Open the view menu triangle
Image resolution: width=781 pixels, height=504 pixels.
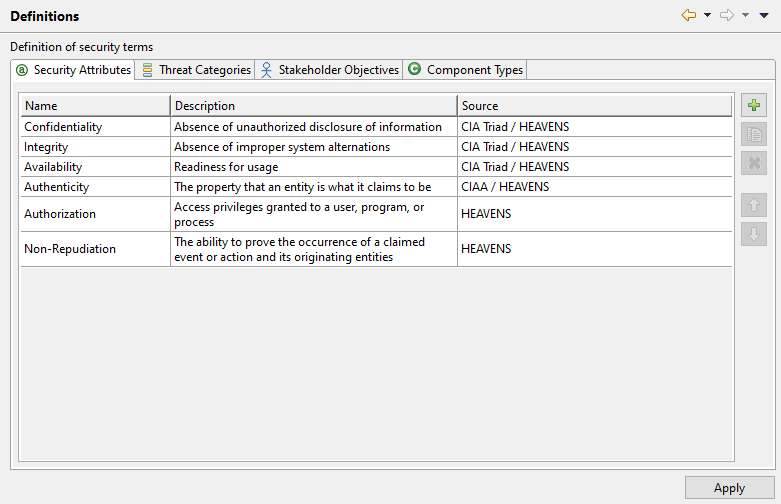764,16
